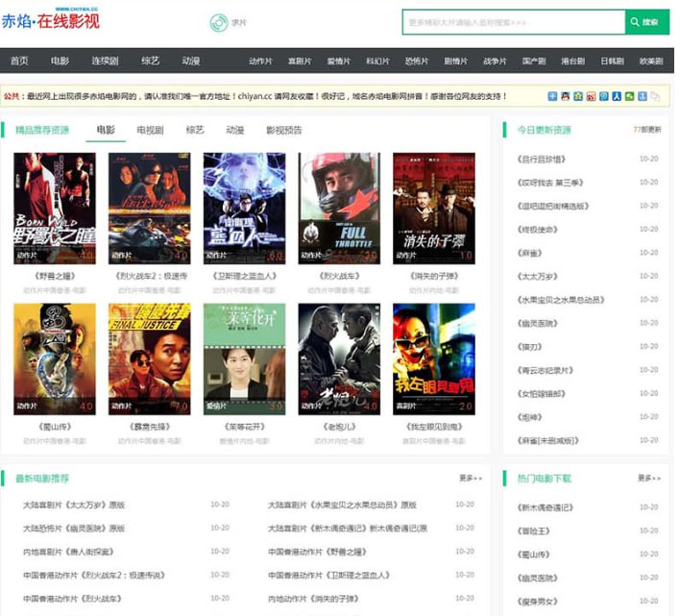Select 科幻片 genre in navigation bar
The image size is (680, 616).
(377, 62)
